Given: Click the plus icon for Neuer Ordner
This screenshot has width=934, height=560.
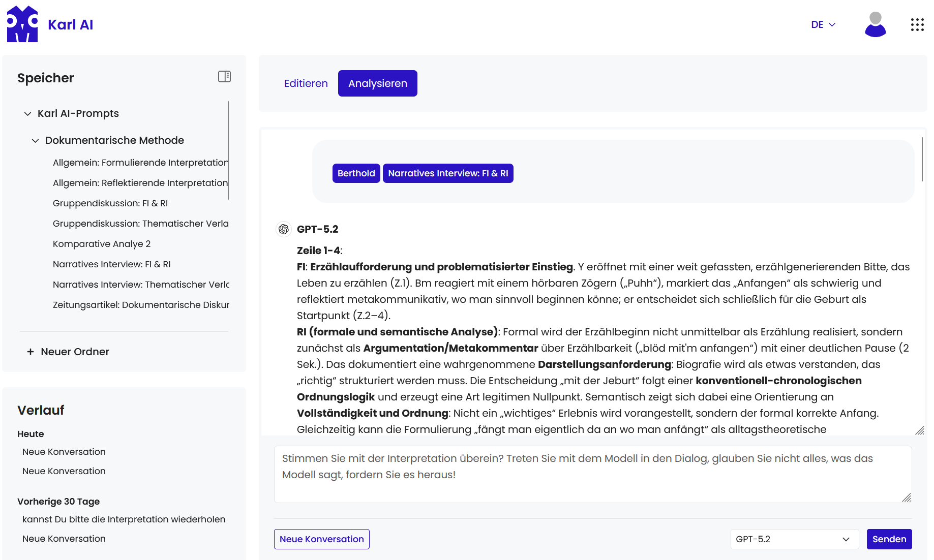Looking at the screenshot, I should 31,352.
